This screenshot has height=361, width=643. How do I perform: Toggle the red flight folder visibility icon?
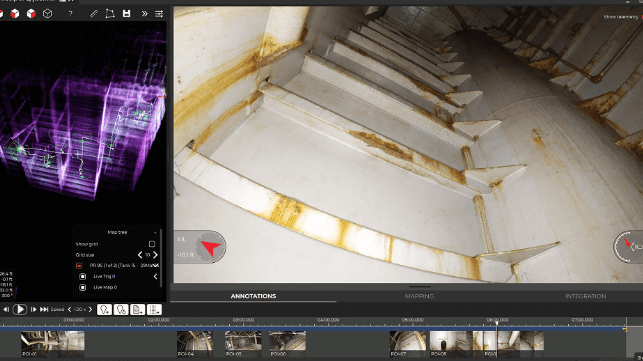point(79,266)
